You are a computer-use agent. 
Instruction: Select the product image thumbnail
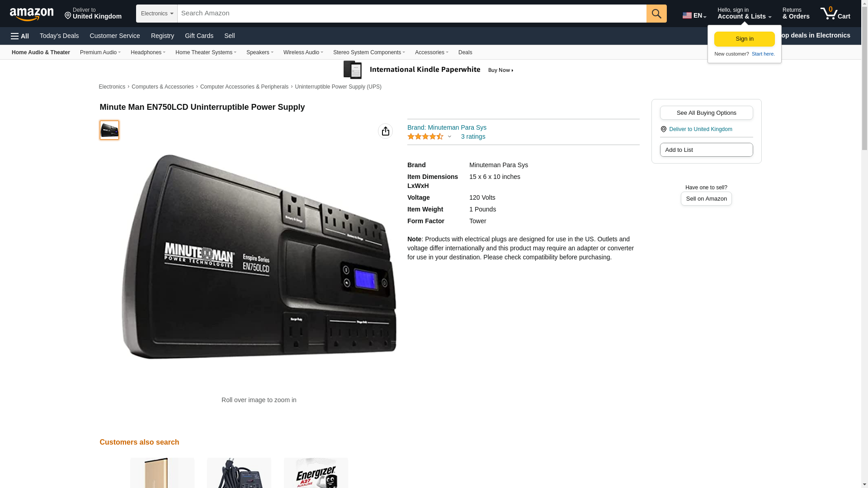coord(109,130)
